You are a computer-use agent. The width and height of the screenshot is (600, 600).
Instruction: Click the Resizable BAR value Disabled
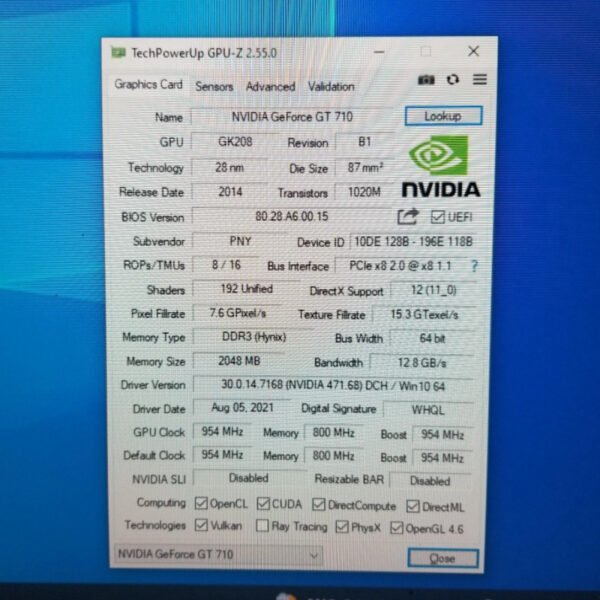click(430, 481)
